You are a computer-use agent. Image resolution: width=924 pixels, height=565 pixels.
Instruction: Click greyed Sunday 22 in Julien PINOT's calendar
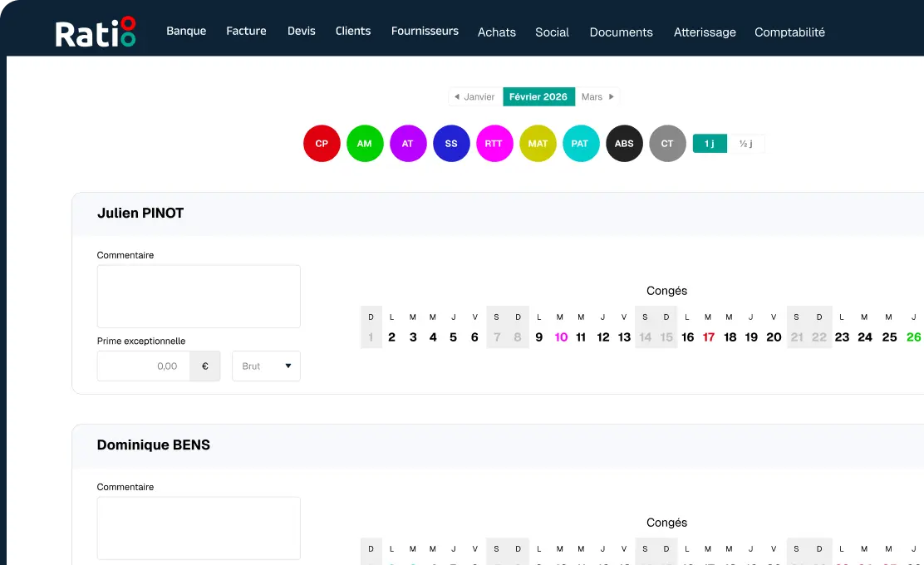coord(819,337)
